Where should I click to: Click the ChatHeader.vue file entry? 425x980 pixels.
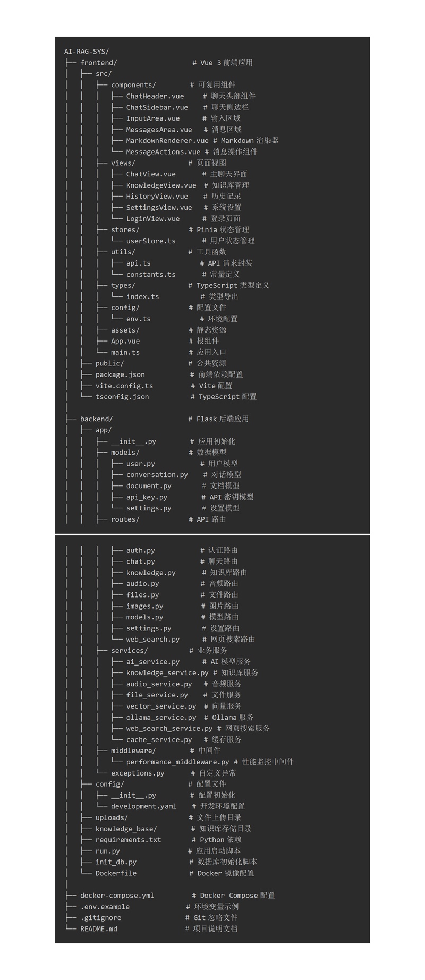point(155,96)
